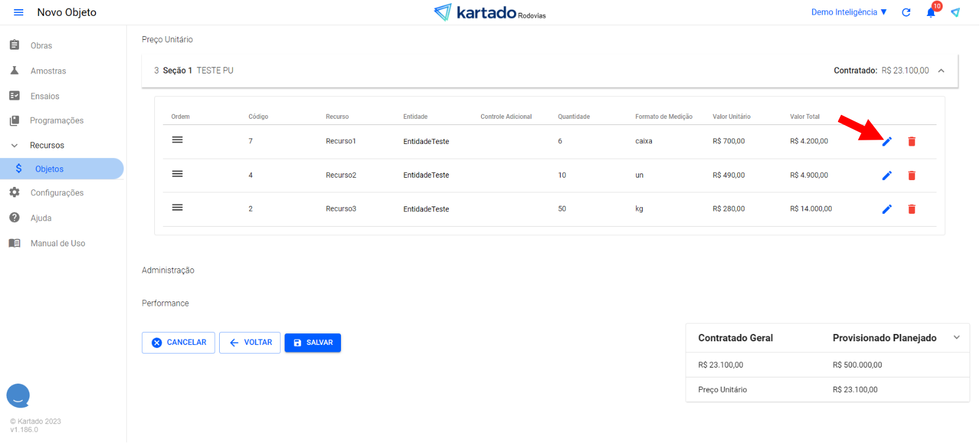Open Programações from the sidebar

coord(56,121)
